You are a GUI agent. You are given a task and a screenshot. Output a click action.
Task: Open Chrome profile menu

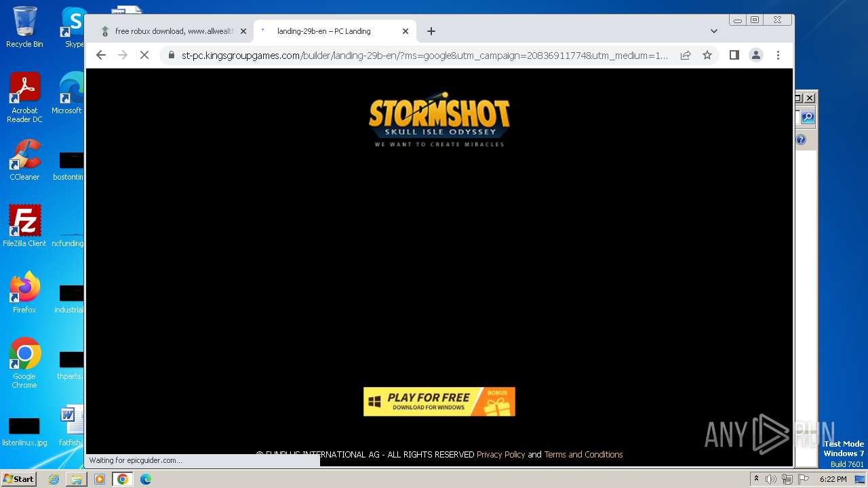pyautogui.click(x=756, y=55)
